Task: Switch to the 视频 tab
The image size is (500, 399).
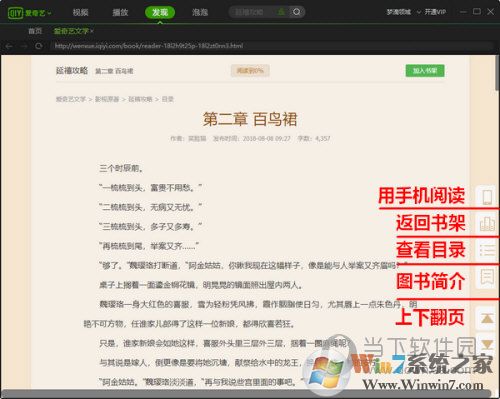Action: (x=80, y=13)
